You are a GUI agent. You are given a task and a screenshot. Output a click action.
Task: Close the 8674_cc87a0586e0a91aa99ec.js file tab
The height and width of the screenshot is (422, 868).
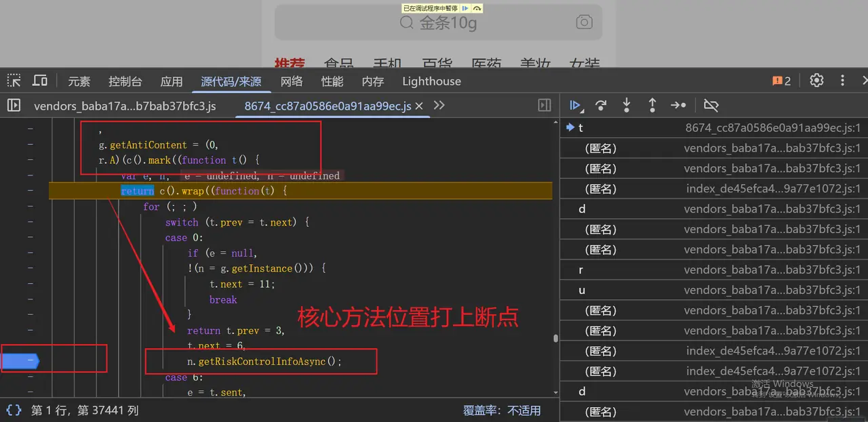(x=418, y=106)
